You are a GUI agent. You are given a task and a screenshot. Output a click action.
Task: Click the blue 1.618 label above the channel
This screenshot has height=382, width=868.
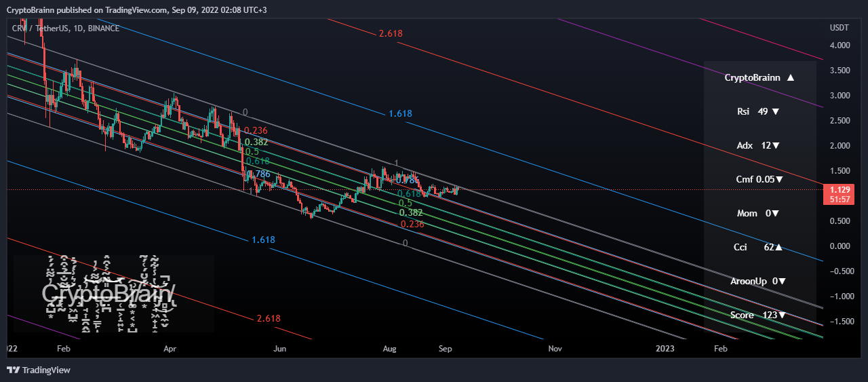click(400, 113)
